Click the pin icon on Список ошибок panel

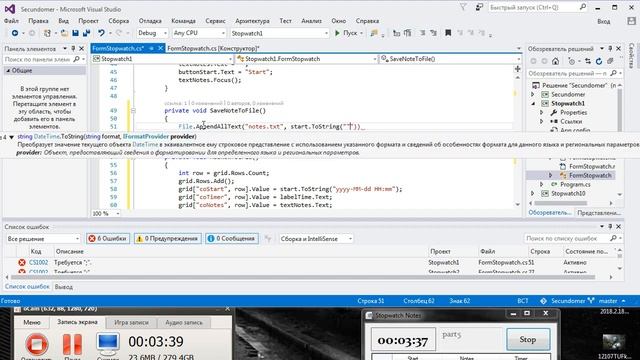[x=610, y=227]
